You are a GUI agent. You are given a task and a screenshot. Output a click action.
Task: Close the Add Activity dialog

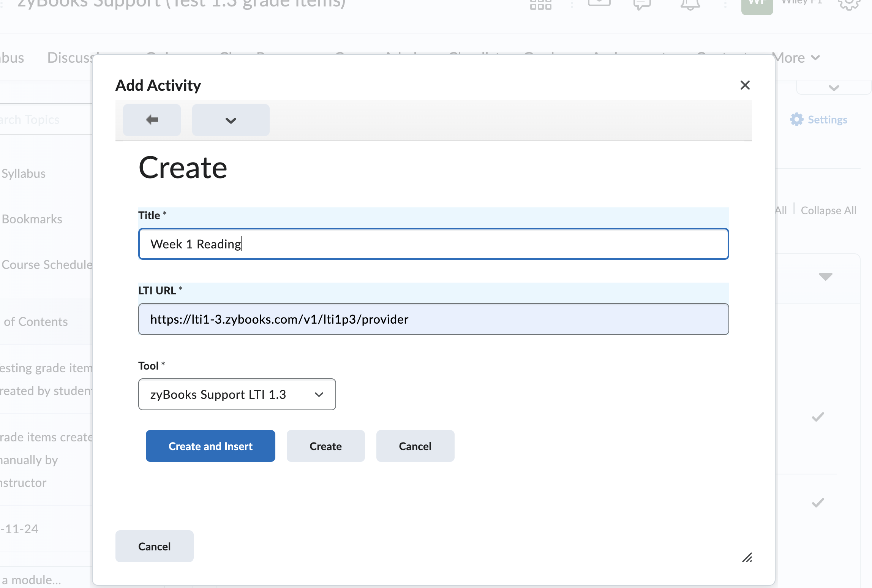[x=745, y=85]
